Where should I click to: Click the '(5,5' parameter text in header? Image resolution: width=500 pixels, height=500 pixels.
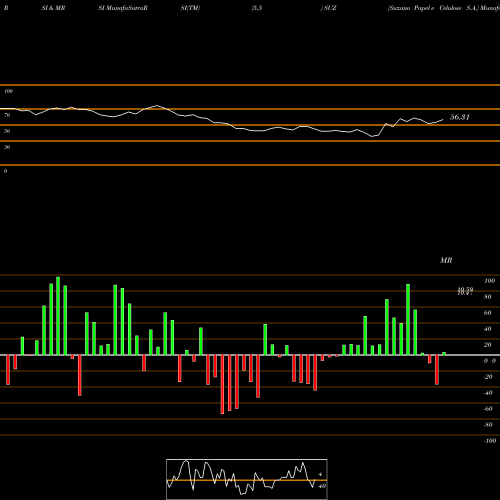coord(257,8)
